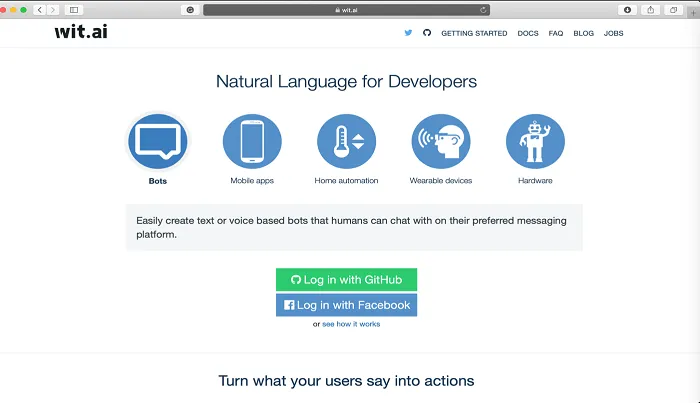
Task: Click the 'Mobile apps' label
Action: 252,181
